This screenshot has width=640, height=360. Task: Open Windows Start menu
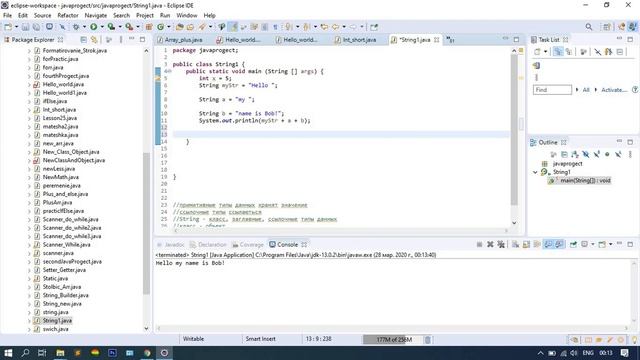tap(8, 353)
